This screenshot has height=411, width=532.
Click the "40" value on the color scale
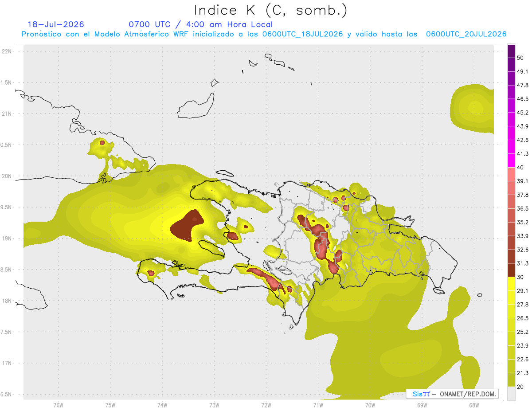click(520, 168)
